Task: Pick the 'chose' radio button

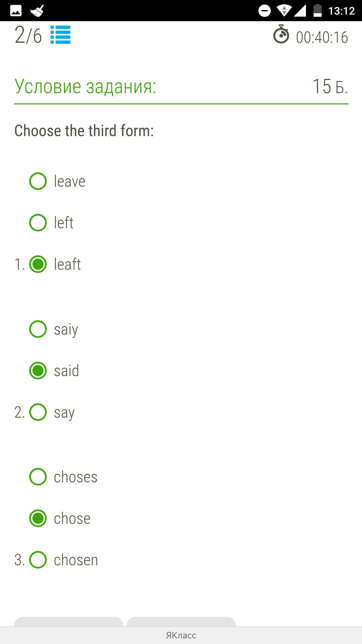Action: coord(38,518)
